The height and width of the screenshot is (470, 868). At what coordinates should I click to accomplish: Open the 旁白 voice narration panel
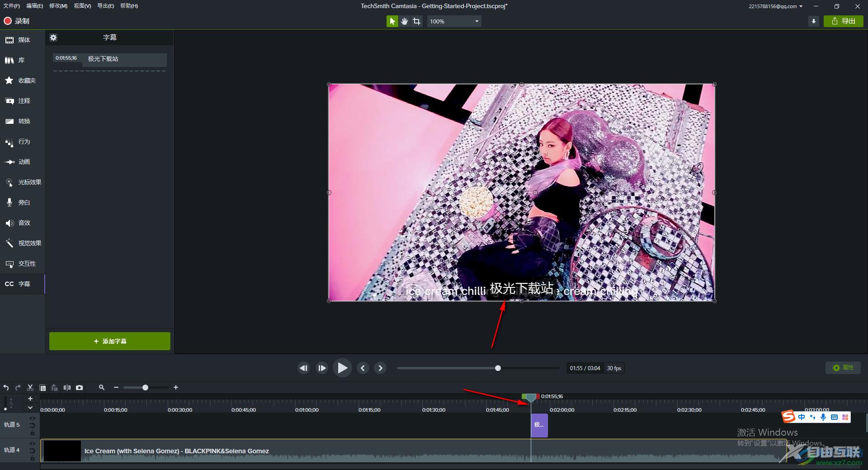click(x=23, y=202)
